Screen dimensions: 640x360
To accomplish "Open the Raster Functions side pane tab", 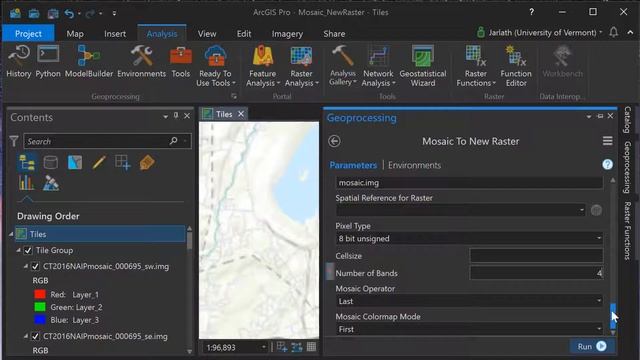I will pos(627,231).
